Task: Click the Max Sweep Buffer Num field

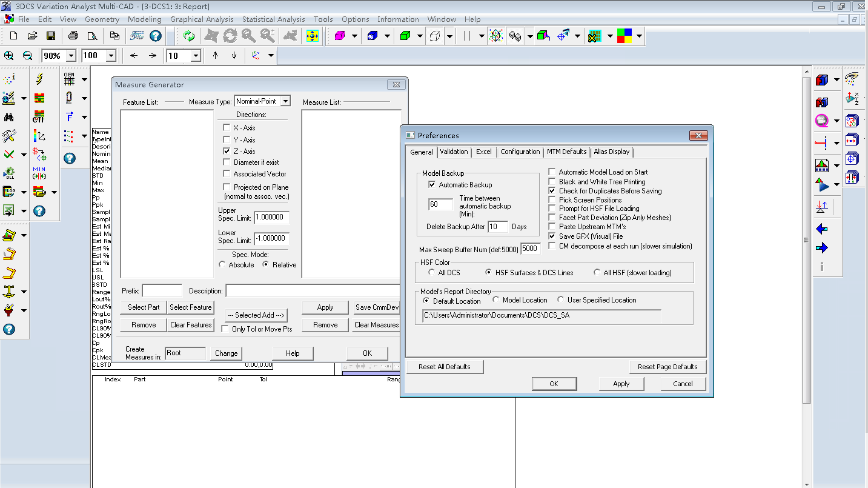Action: (x=530, y=249)
